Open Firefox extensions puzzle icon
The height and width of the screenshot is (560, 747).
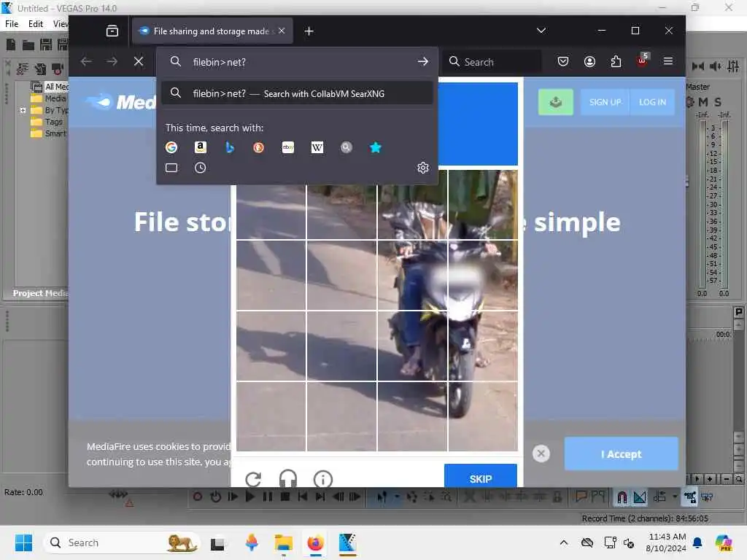tap(616, 61)
